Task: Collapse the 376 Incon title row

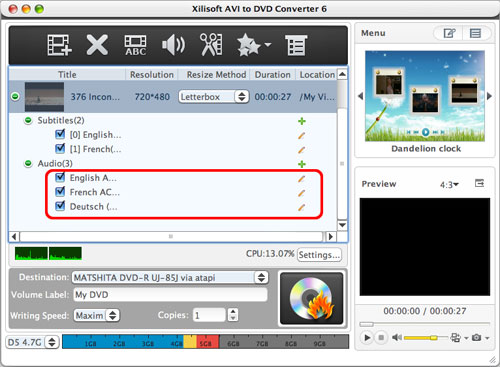Action: [15, 97]
